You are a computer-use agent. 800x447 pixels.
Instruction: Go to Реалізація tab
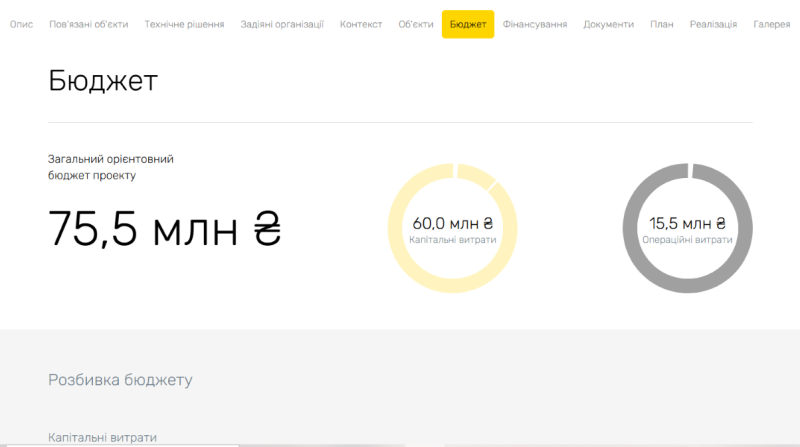click(713, 24)
